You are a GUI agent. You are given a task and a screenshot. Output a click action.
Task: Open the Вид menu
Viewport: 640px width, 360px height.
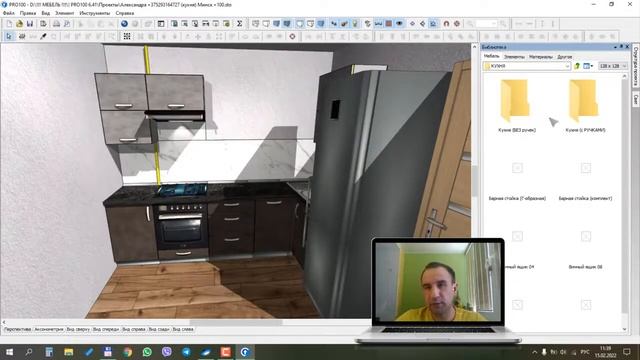(46, 13)
